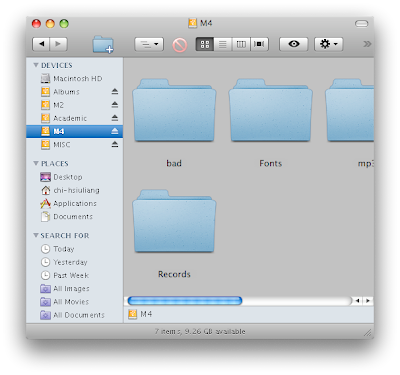Click the 'bad' folder name label
The width and height of the screenshot is (400, 375).
click(x=174, y=163)
